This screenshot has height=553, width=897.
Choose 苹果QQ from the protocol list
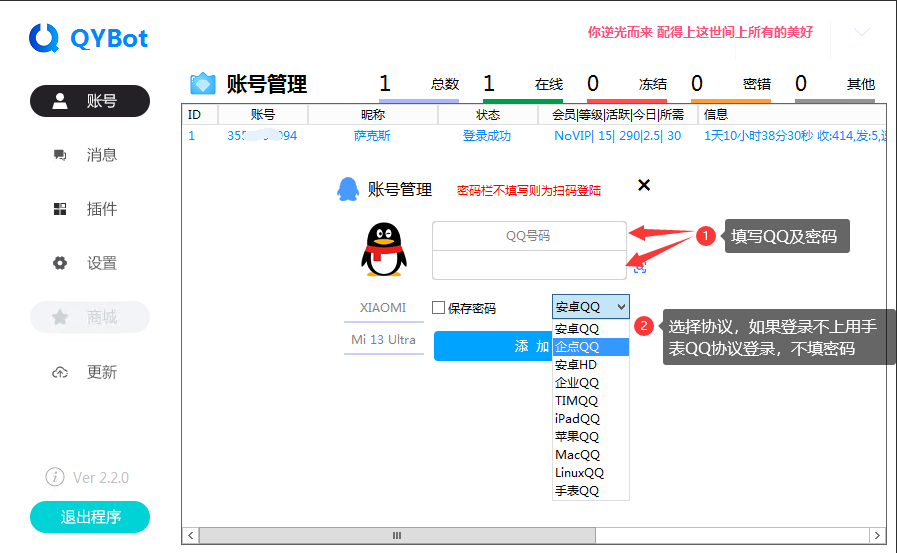pyautogui.click(x=590, y=437)
